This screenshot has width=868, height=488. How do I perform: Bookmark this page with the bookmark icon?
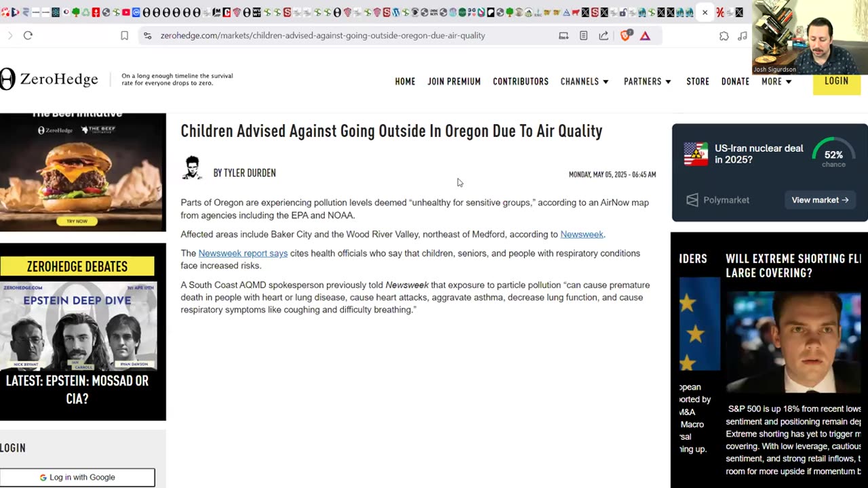(124, 35)
